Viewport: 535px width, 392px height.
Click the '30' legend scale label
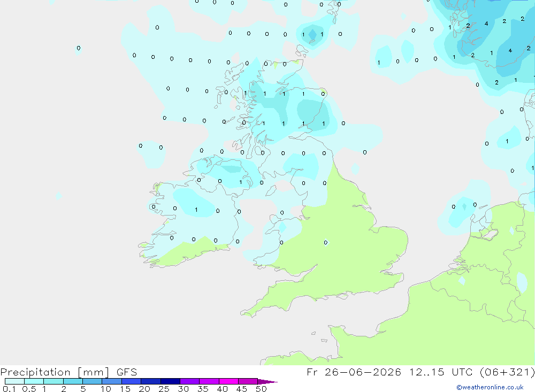coord(183,389)
